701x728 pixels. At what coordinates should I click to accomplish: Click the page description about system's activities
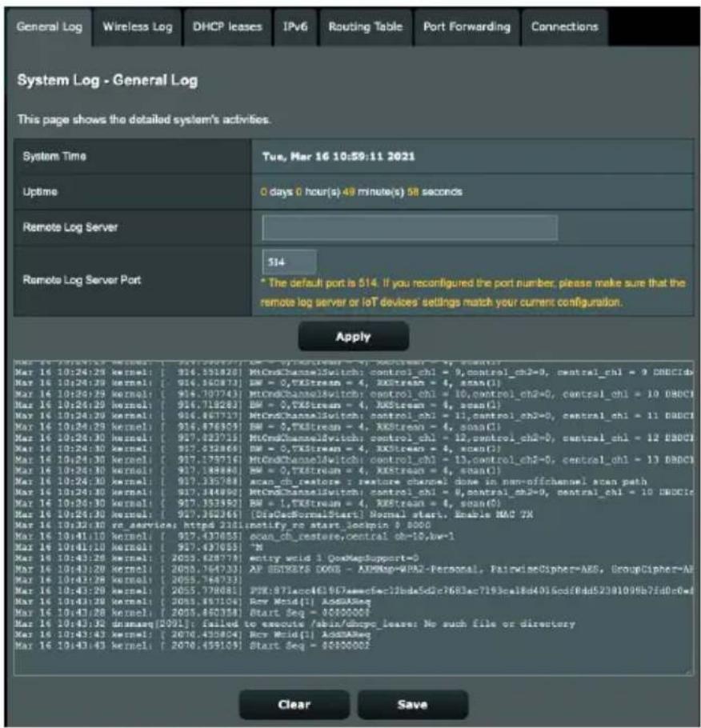tap(144, 120)
